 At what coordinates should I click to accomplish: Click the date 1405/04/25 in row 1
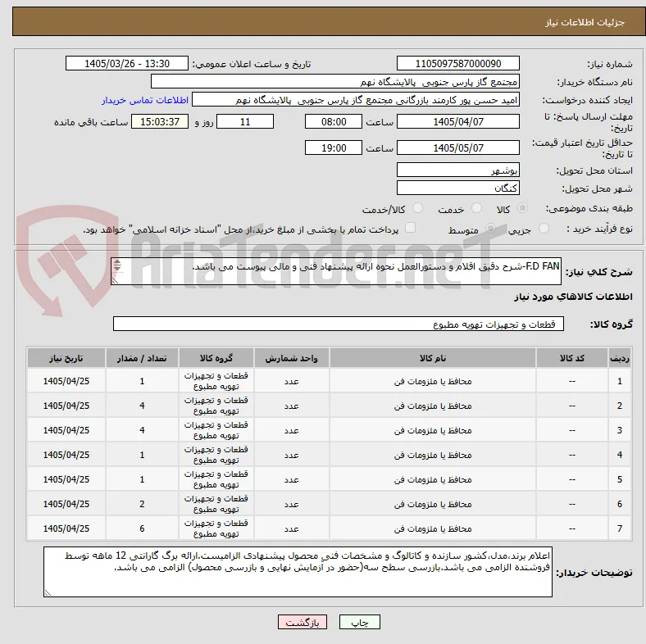tap(66, 381)
